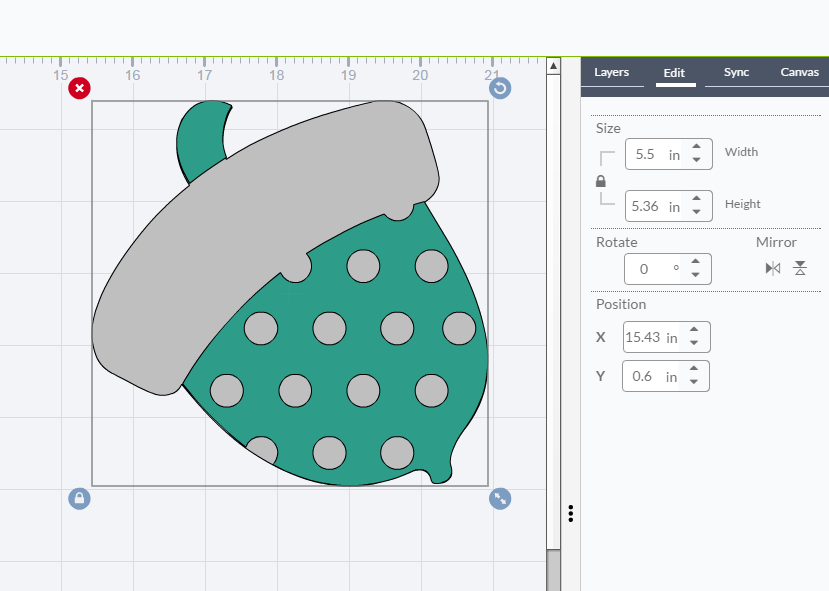829x591 pixels.
Task: Click the rotate handle at the selection corner
Action: (x=500, y=88)
